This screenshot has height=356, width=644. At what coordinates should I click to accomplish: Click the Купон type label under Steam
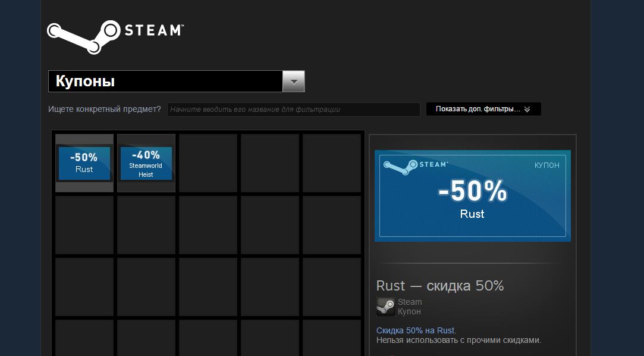click(x=409, y=311)
